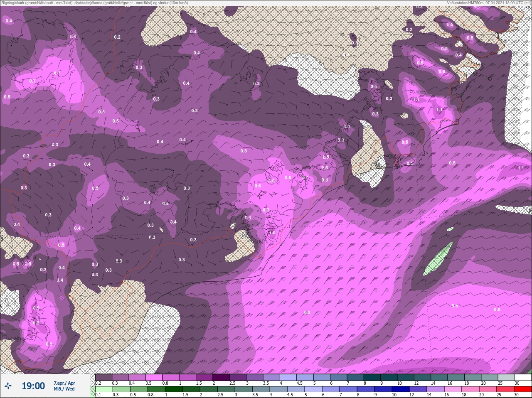This screenshot has height=398, width=532.
Task: Pick upper scale swatch between 8 and 9
Action: coord(372,377)
